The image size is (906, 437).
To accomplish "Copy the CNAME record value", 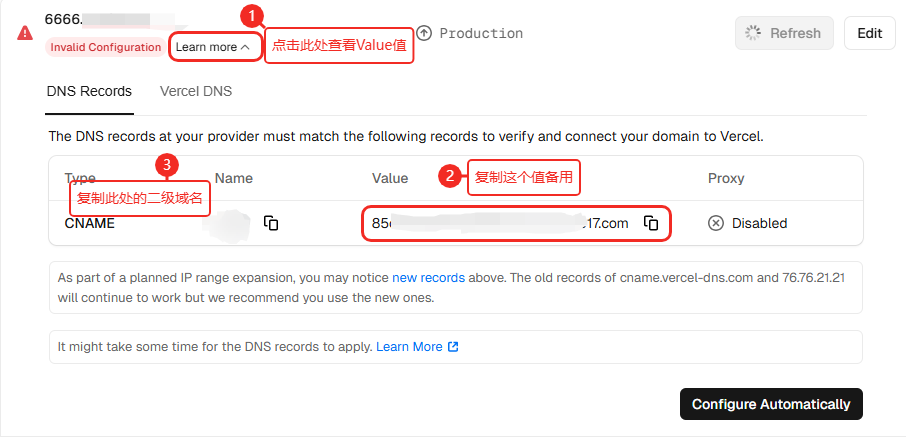I will [x=651, y=223].
